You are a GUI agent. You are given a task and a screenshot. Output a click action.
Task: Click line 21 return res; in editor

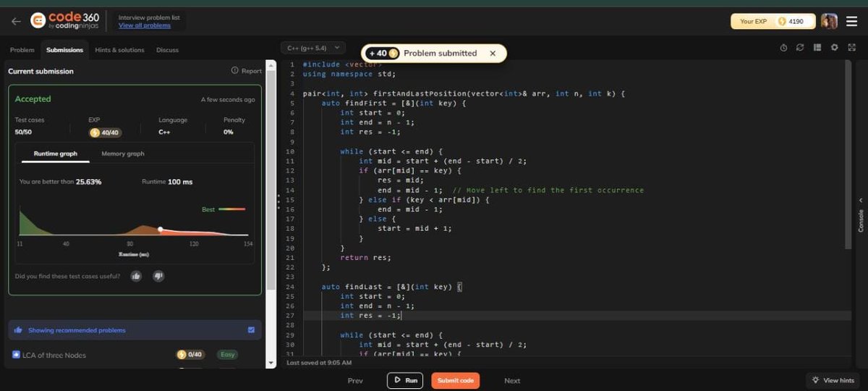pyautogui.click(x=365, y=257)
